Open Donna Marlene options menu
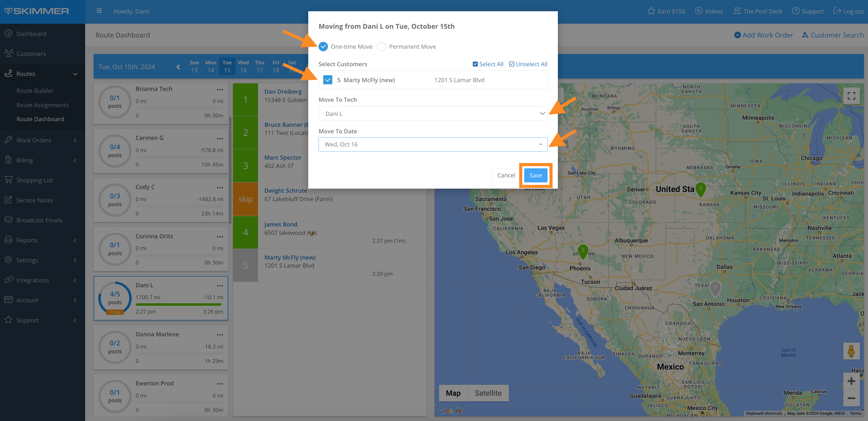This screenshot has height=421, width=868. (x=220, y=334)
